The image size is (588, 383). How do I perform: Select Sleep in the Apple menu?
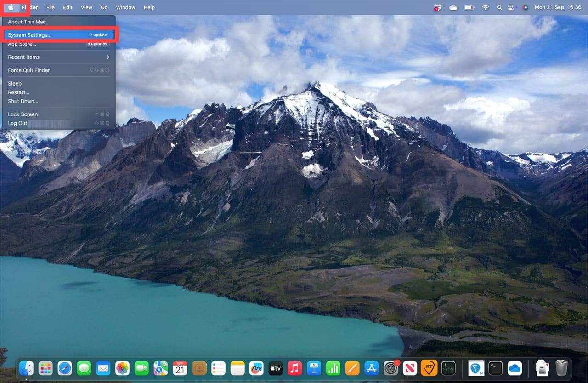pyautogui.click(x=59, y=83)
